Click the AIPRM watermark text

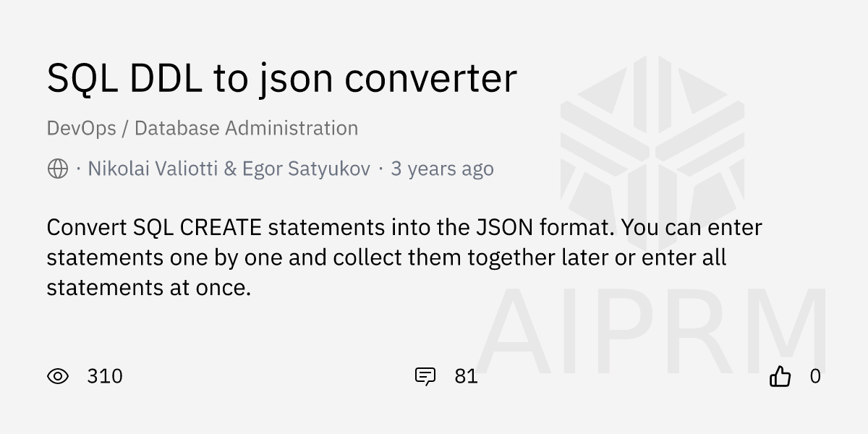point(651,331)
